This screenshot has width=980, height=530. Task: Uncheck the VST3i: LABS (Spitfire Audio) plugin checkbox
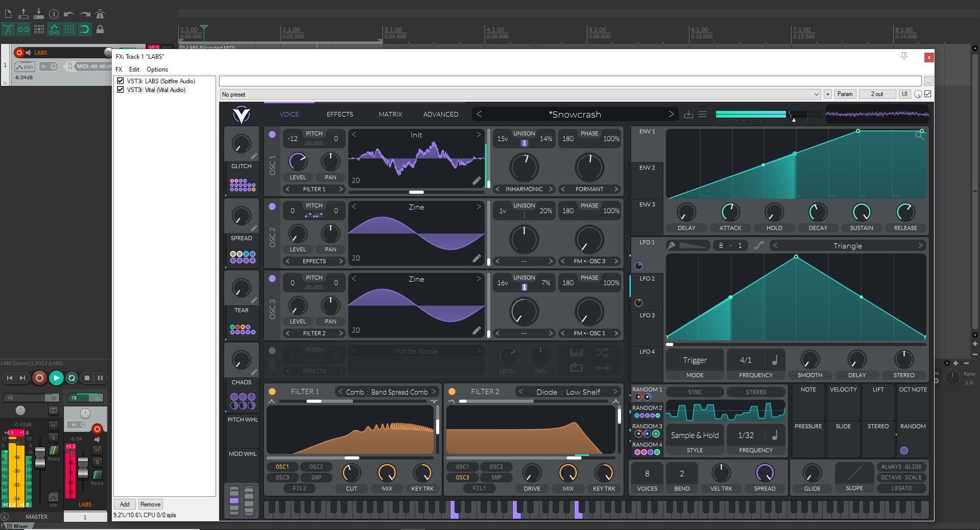click(x=121, y=81)
